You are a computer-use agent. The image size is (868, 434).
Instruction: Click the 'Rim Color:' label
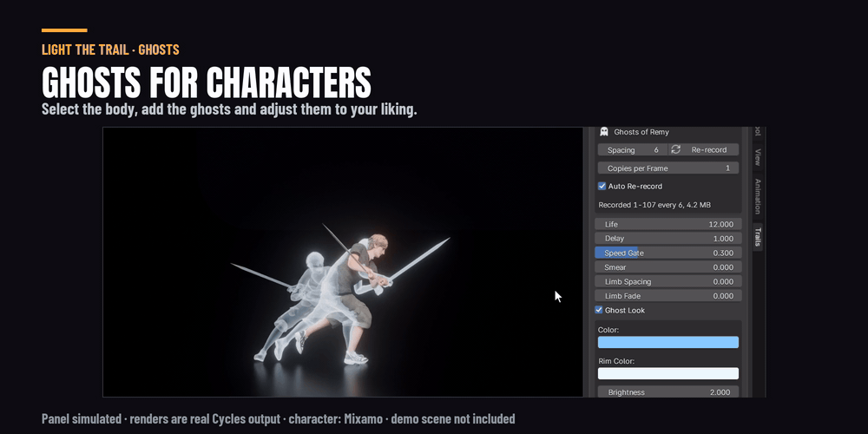click(616, 361)
